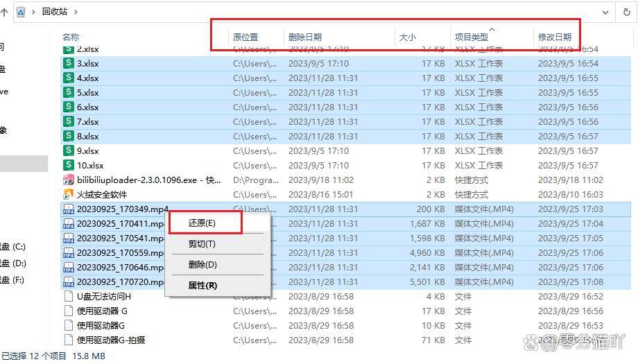Select the 使用驱动器G-拍摄 file row
The height and width of the screenshot is (364, 638).
pos(111,340)
